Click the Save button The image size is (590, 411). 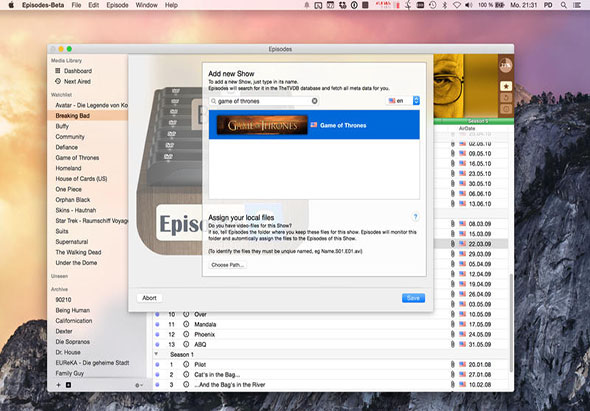[x=413, y=298]
